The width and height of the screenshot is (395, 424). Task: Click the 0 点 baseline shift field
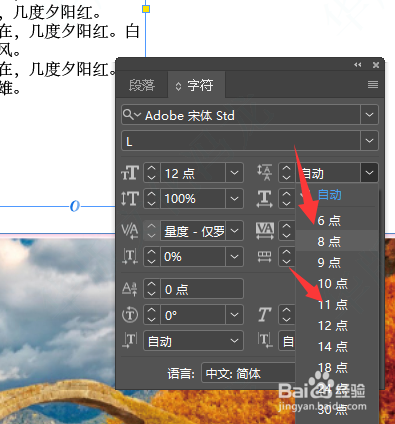coord(202,289)
